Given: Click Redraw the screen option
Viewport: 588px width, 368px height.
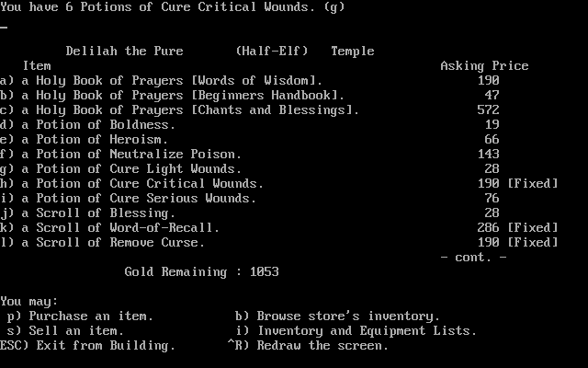Looking at the screenshot, I should pyautogui.click(x=309, y=346).
